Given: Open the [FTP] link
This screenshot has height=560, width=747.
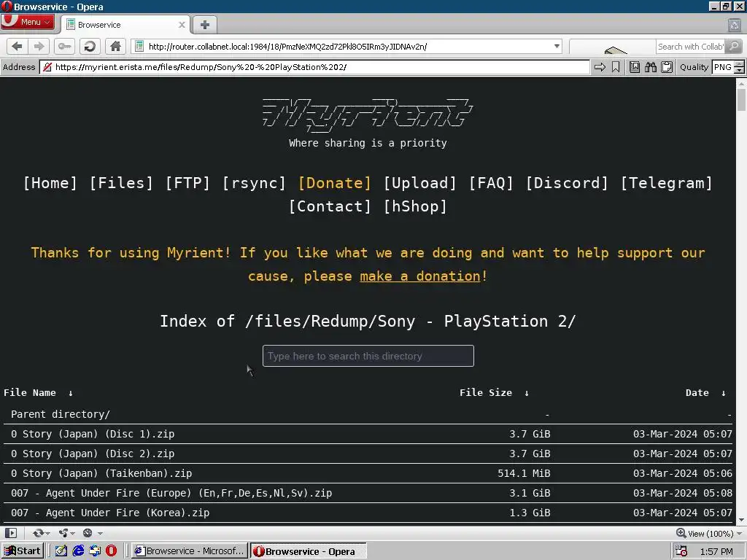Looking at the screenshot, I should point(187,183).
